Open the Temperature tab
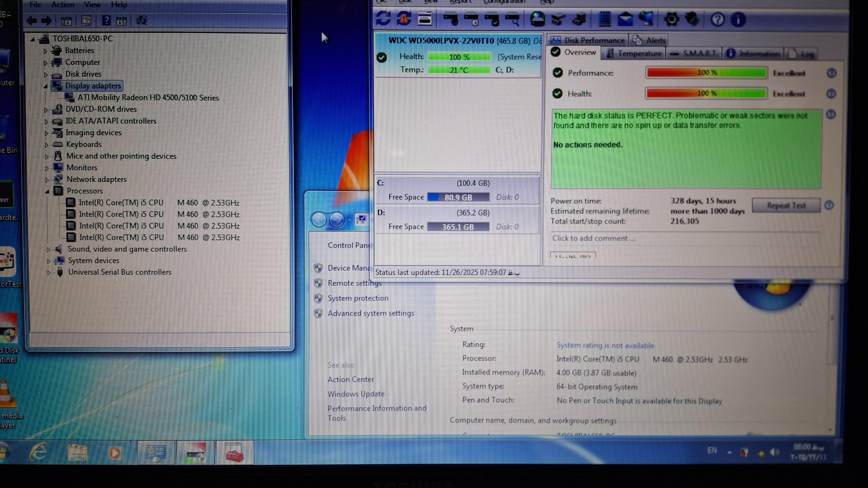The width and height of the screenshot is (868, 488). click(633, 54)
